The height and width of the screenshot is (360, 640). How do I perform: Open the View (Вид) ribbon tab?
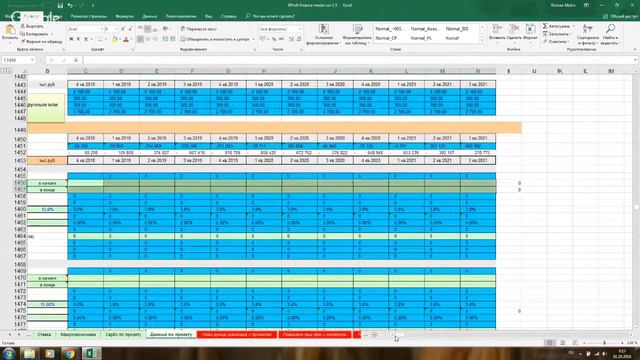tap(209, 16)
